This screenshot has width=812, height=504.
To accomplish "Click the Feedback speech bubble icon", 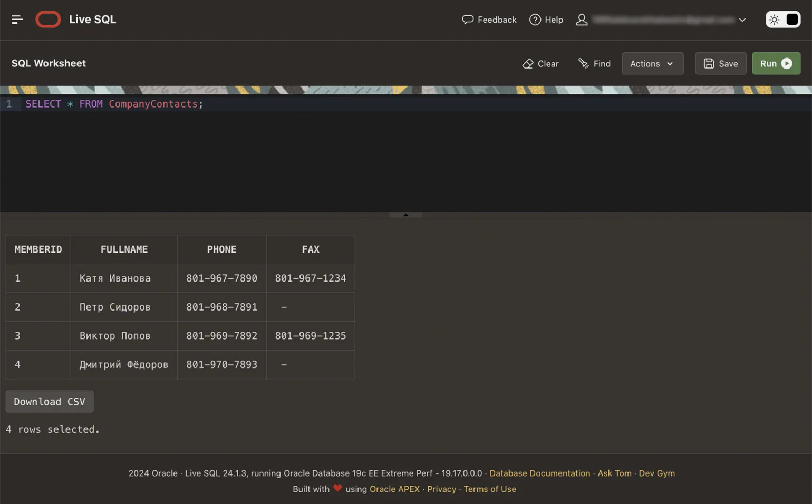I will pyautogui.click(x=467, y=20).
